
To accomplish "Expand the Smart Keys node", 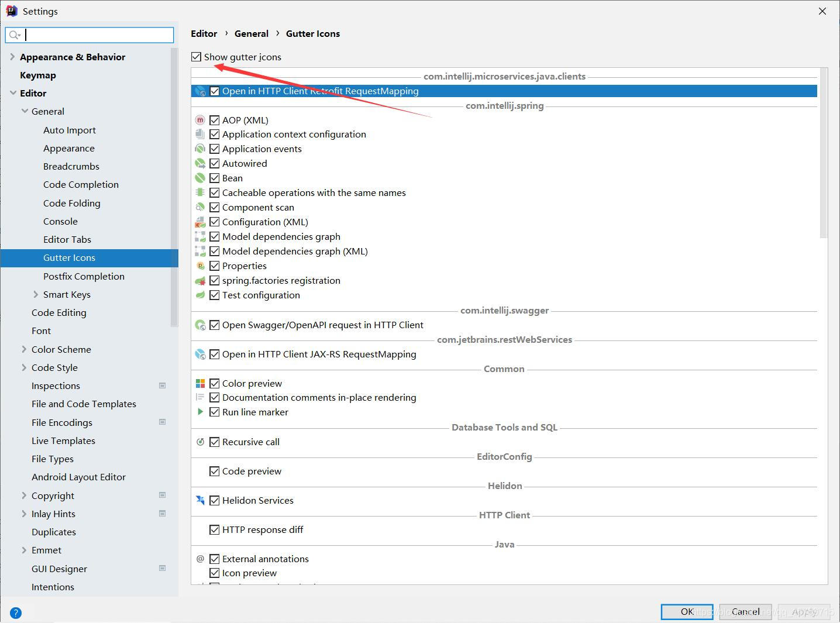I will pos(36,294).
